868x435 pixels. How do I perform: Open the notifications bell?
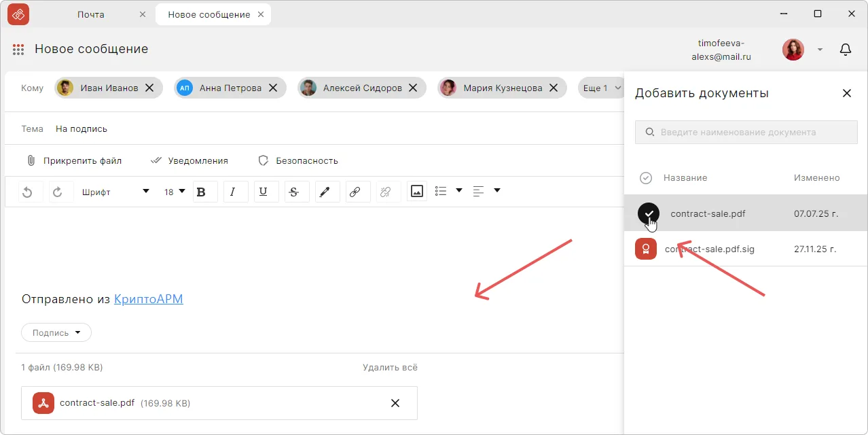click(846, 50)
